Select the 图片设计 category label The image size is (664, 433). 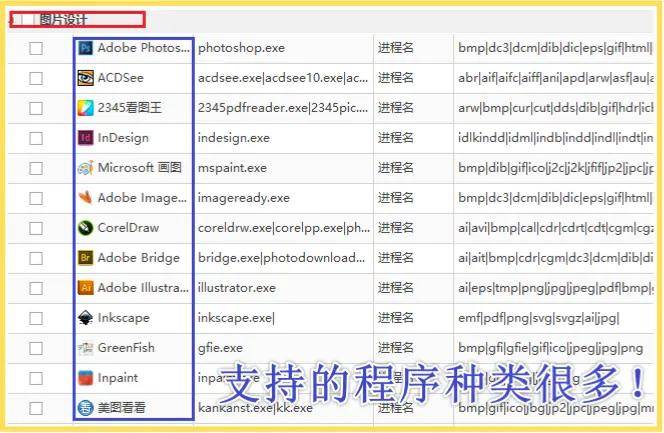pyautogui.click(x=64, y=19)
